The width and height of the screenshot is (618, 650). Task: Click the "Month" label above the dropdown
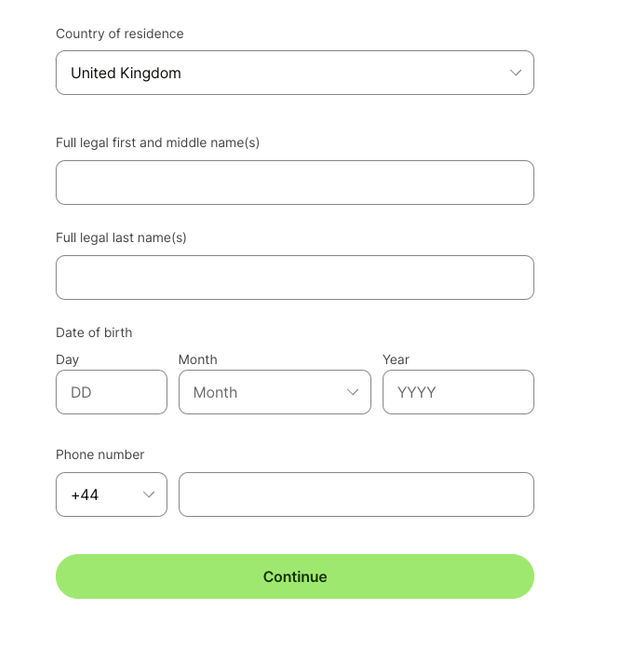coord(197,360)
